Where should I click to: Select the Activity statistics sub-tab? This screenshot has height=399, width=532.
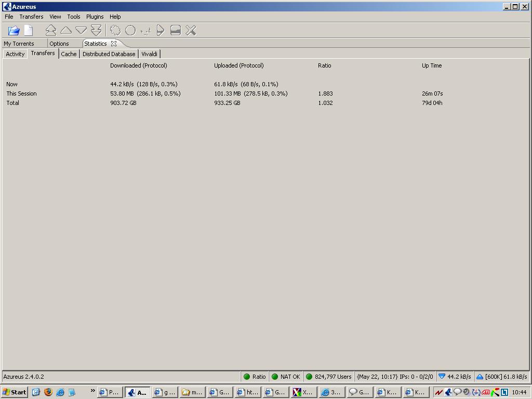click(x=15, y=54)
